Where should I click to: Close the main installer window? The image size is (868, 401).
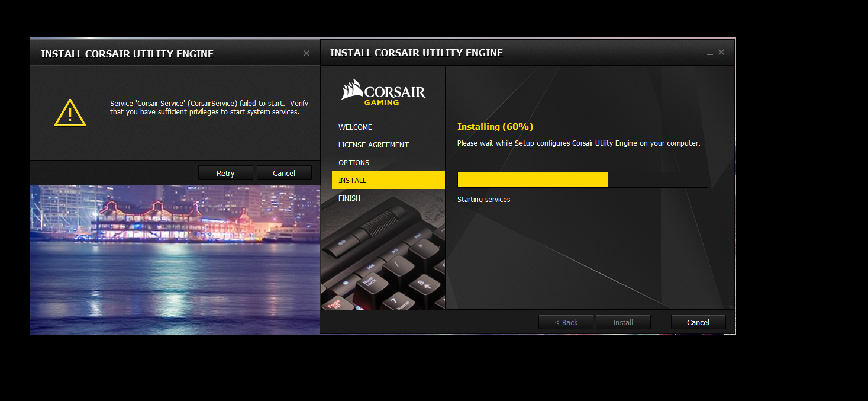tap(721, 52)
